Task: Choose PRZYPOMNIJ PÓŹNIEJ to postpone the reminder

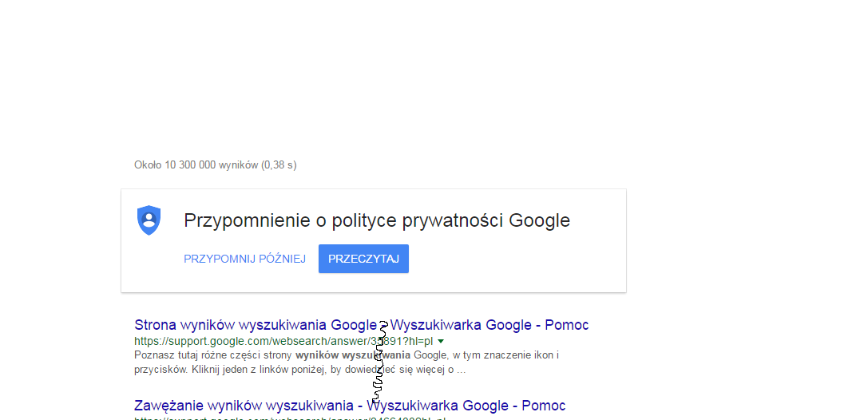Action: pos(244,260)
